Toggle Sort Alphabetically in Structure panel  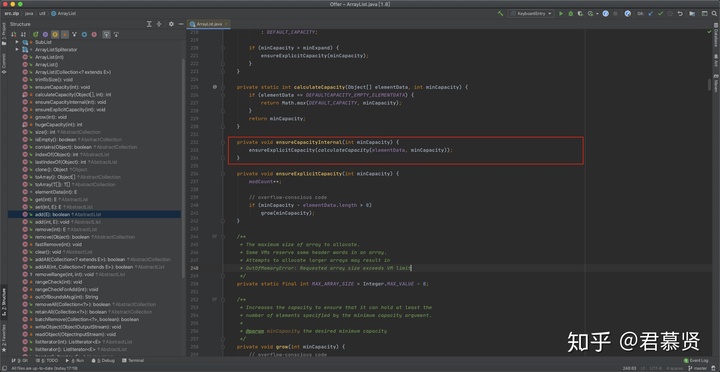point(23,34)
